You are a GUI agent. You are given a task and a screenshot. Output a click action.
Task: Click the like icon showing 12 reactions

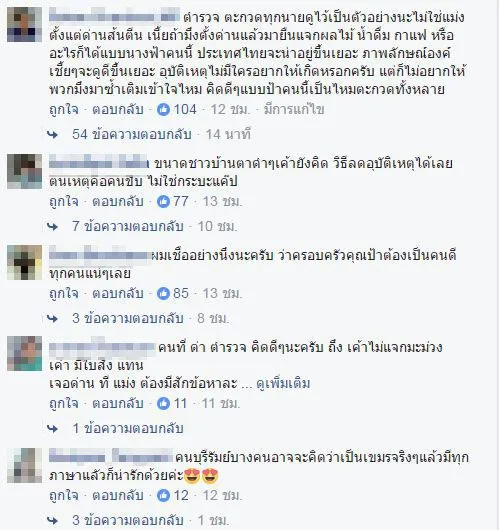[x=163, y=496]
